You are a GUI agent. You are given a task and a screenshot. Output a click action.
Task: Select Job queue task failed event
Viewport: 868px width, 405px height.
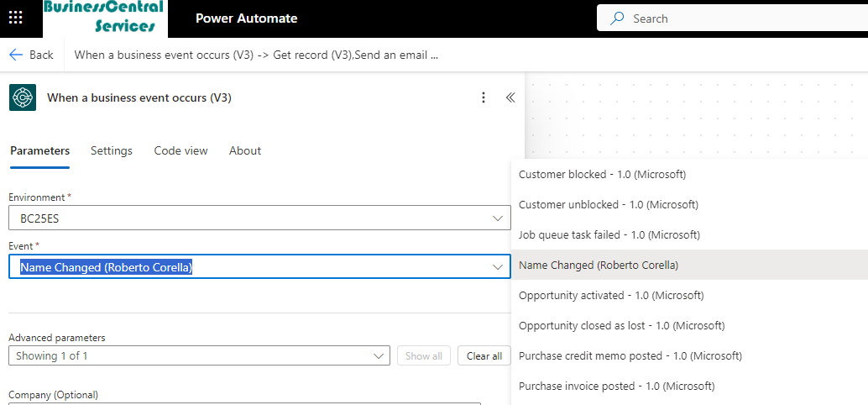tap(609, 234)
